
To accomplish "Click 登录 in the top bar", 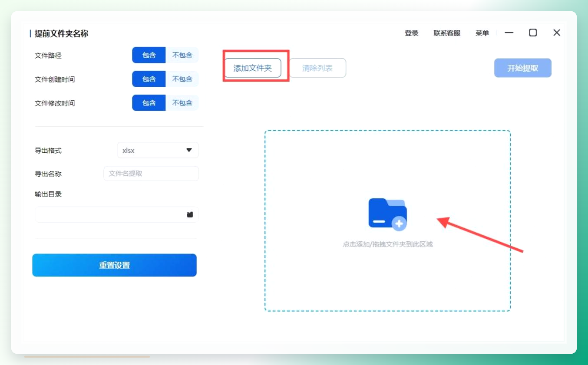I will click(x=411, y=33).
